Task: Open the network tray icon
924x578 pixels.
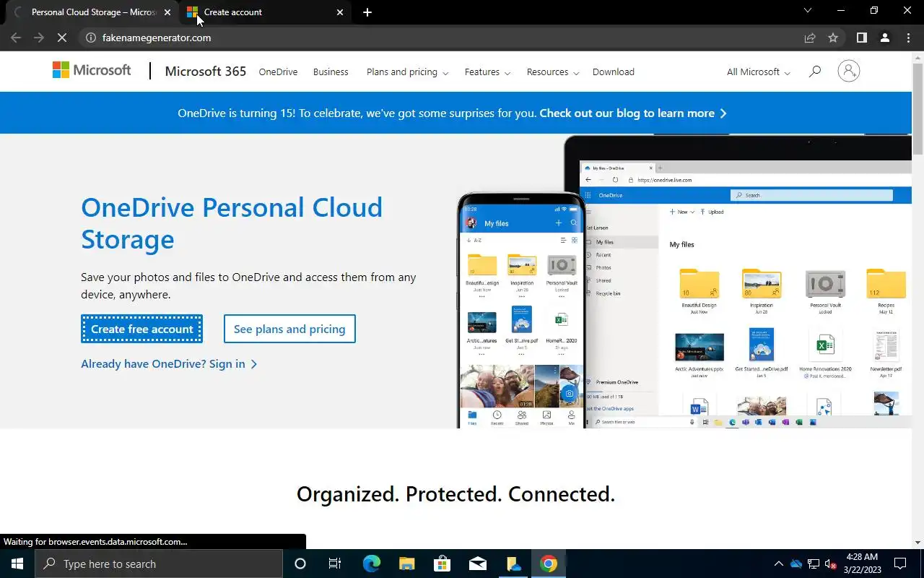Action: (x=814, y=564)
